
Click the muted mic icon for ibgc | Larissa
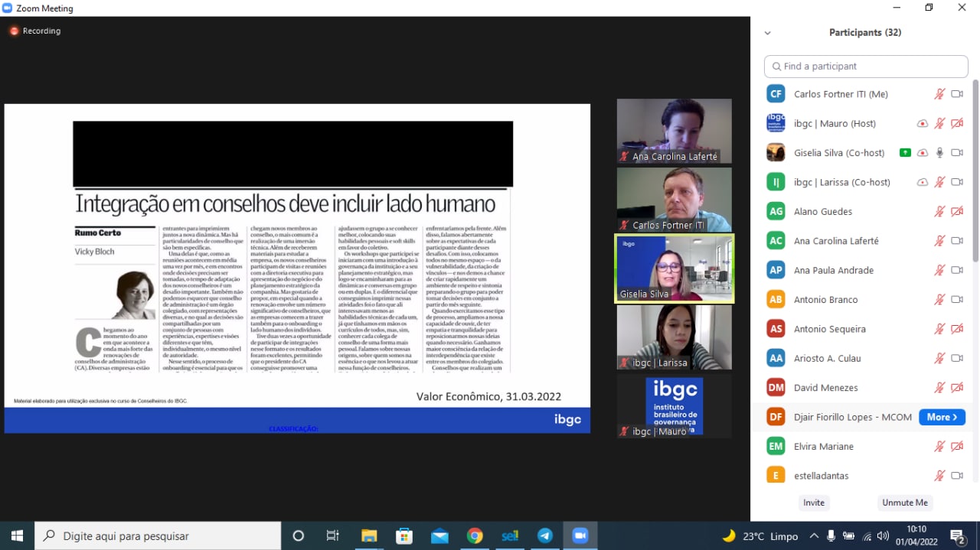click(939, 182)
